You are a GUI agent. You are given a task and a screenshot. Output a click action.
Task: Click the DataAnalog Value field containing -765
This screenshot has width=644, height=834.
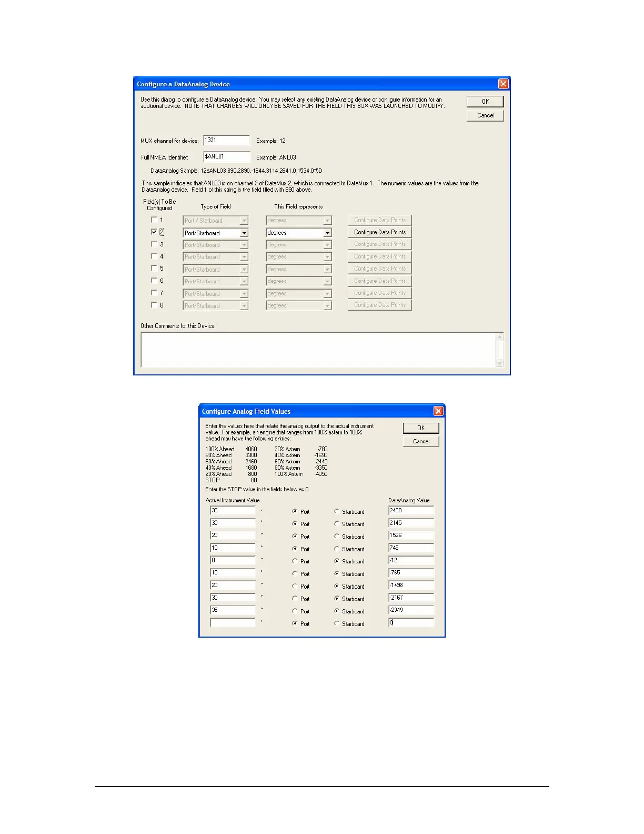(411, 573)
